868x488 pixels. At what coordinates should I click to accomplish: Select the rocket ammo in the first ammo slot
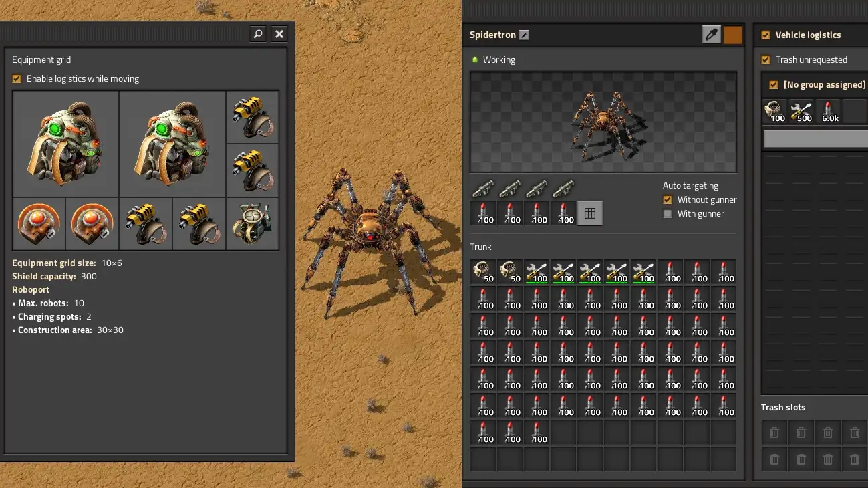(484, 214)
